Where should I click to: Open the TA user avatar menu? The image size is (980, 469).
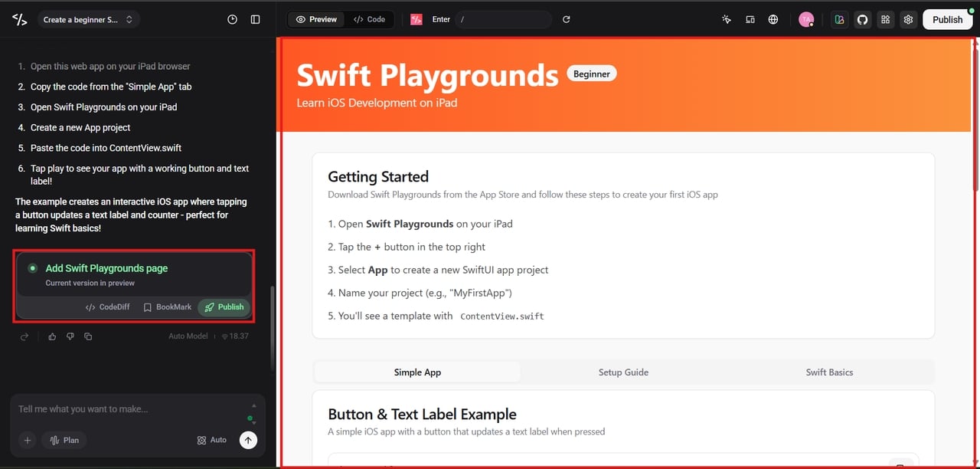pyautogui.click(x=806, y=20)
